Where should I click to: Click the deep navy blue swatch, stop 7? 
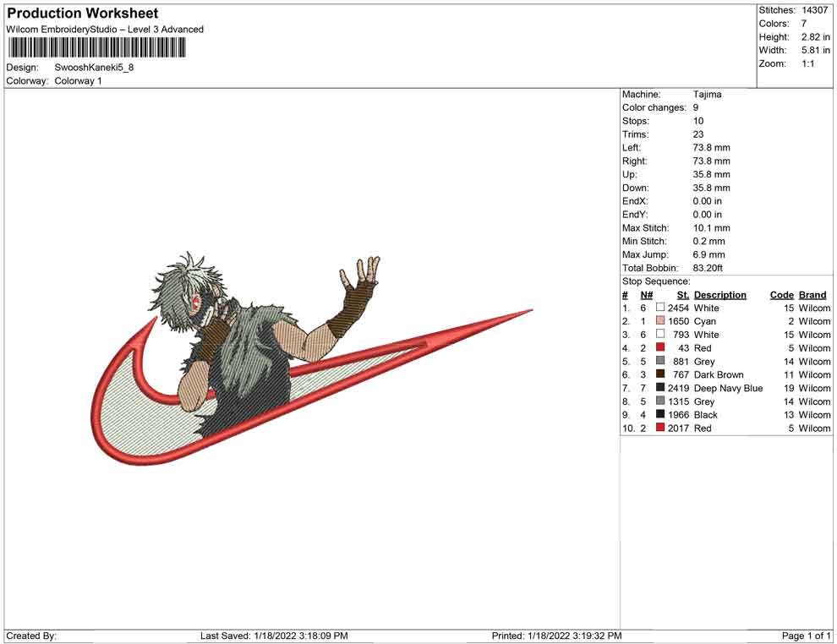[x=660, y=387]
